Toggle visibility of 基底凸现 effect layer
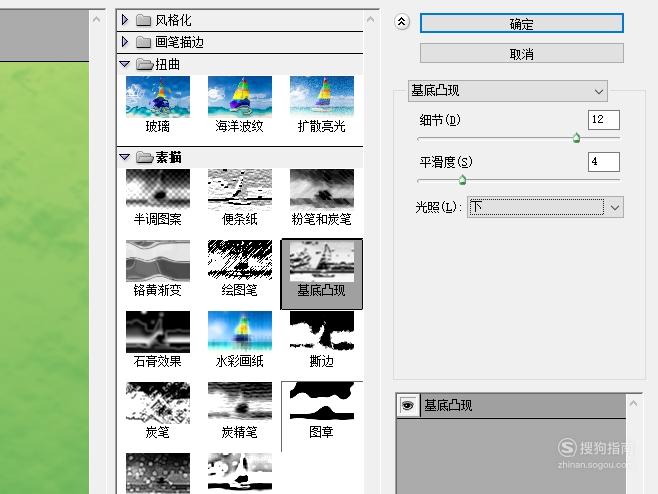 (407, 405)
